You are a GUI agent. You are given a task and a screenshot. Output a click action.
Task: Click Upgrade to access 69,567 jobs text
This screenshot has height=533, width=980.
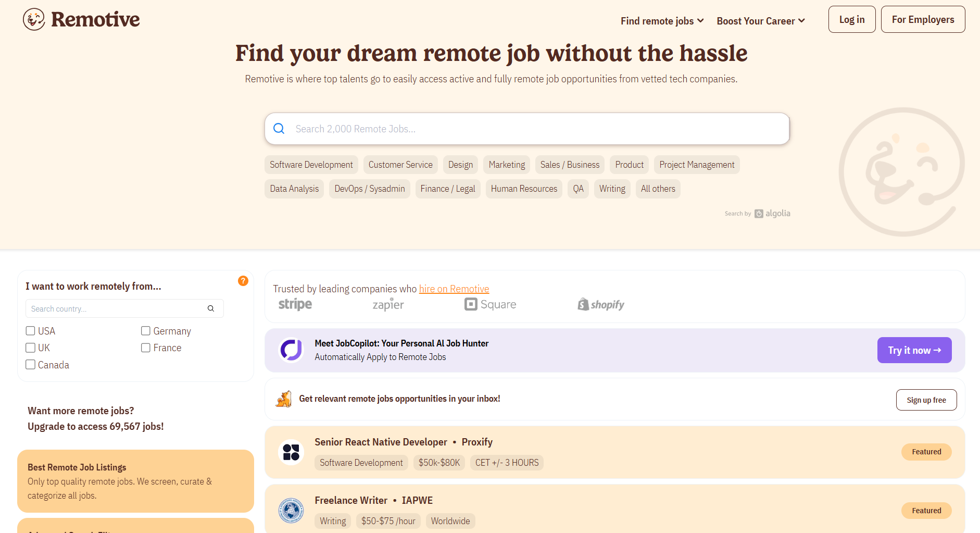[96, 426]
